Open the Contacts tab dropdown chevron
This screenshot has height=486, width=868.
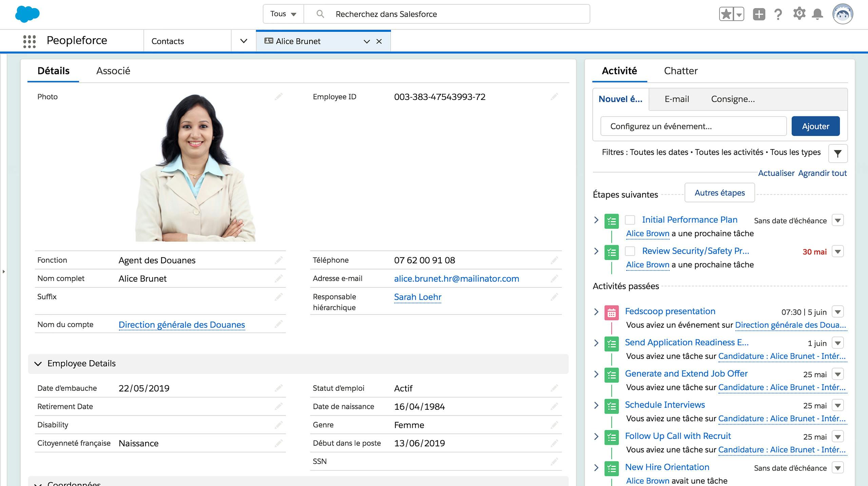(x=243, y=41)
